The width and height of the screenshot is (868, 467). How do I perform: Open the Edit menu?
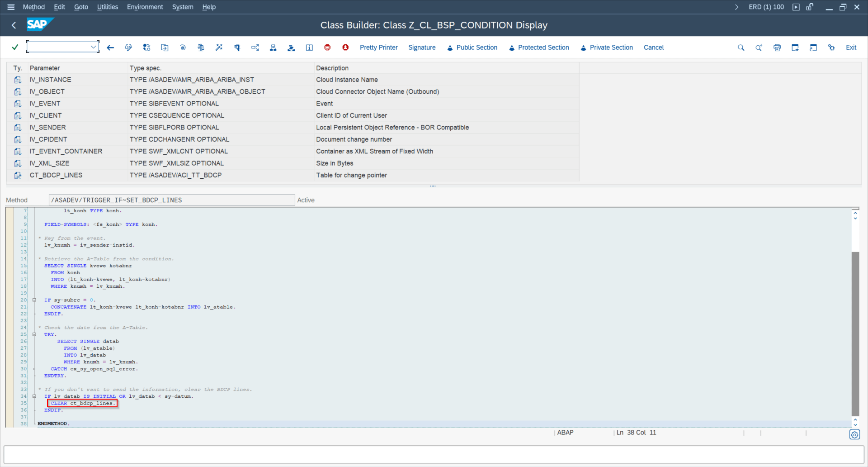coord(59,7)
